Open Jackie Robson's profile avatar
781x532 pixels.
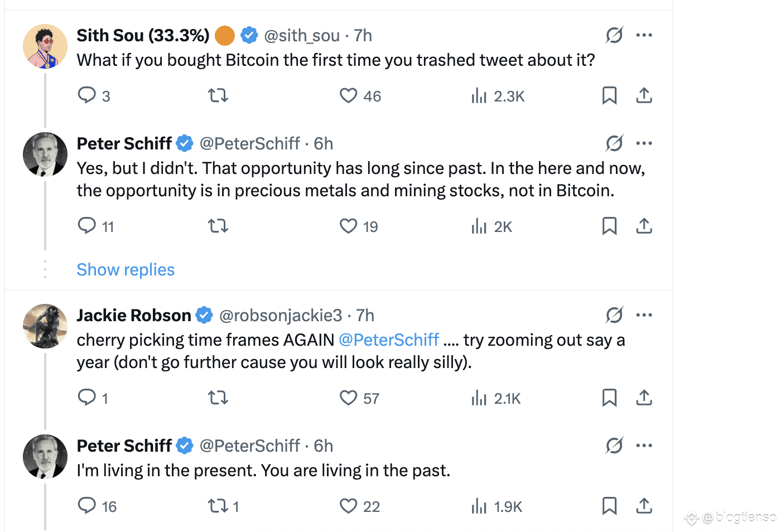point(45,326)
